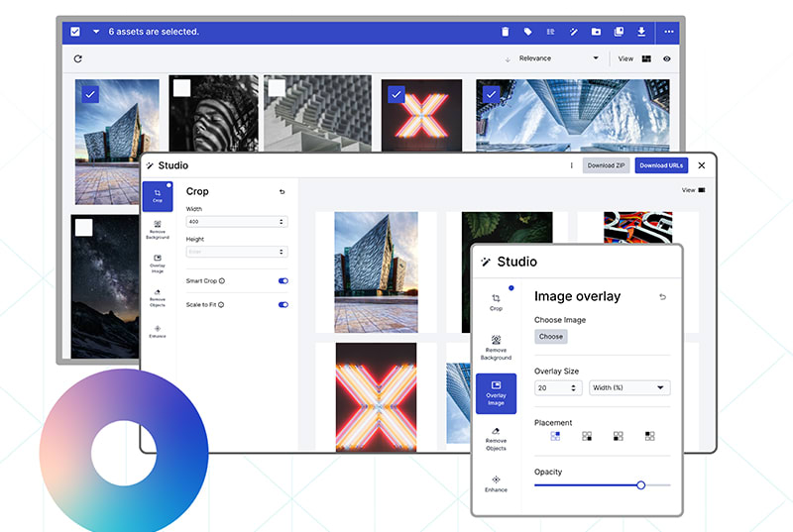The height and width of the screenshot is (532, 793).
Task: Expand the Width (%) overlay size dropdown
Action: pyautogui.click(x=629, y=387)
